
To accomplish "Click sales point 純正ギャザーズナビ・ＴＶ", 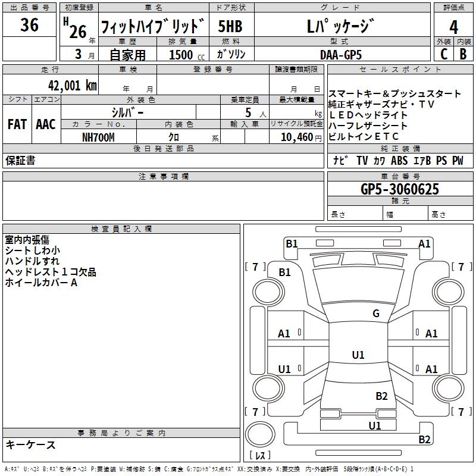I will pyautogui.click(x=381, y=104).
